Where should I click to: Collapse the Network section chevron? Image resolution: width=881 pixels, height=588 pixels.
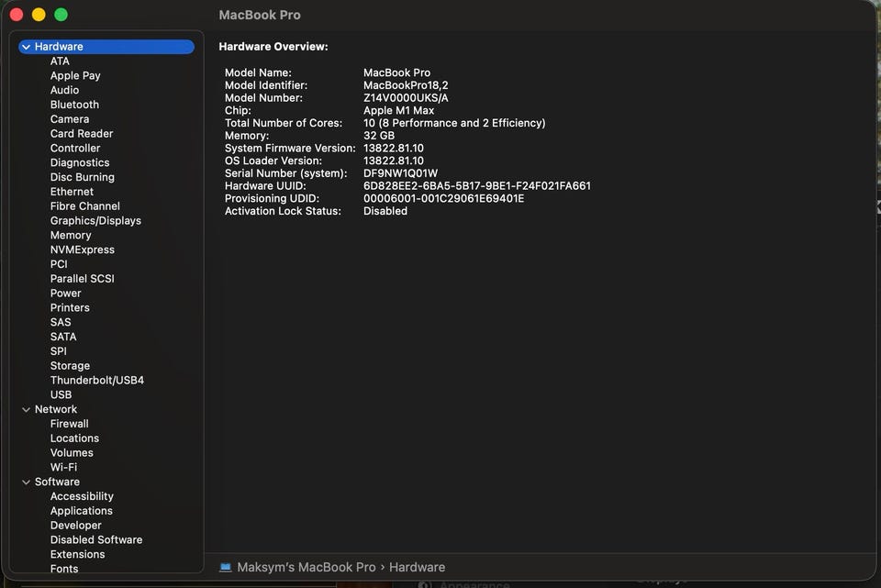[27, 410]
